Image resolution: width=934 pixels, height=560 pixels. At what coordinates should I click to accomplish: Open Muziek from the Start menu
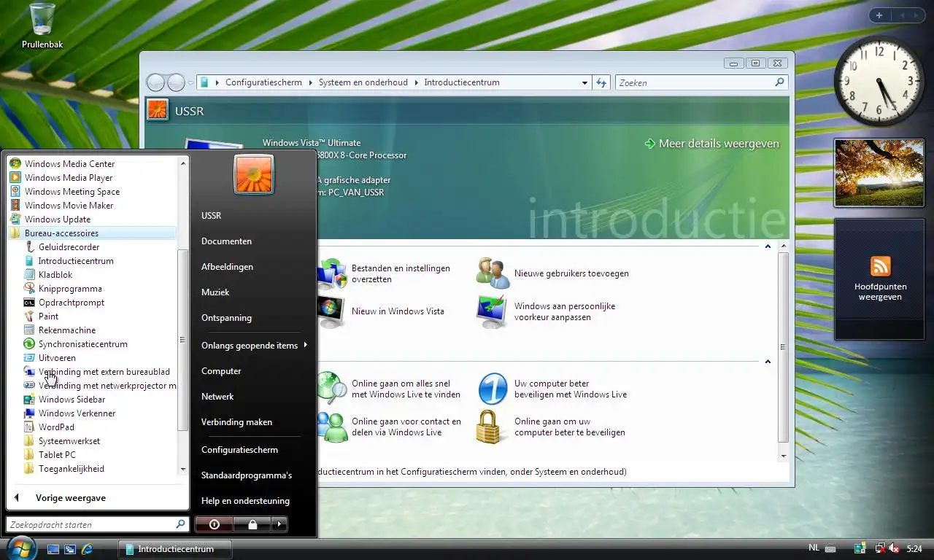(x=215, y=292)
